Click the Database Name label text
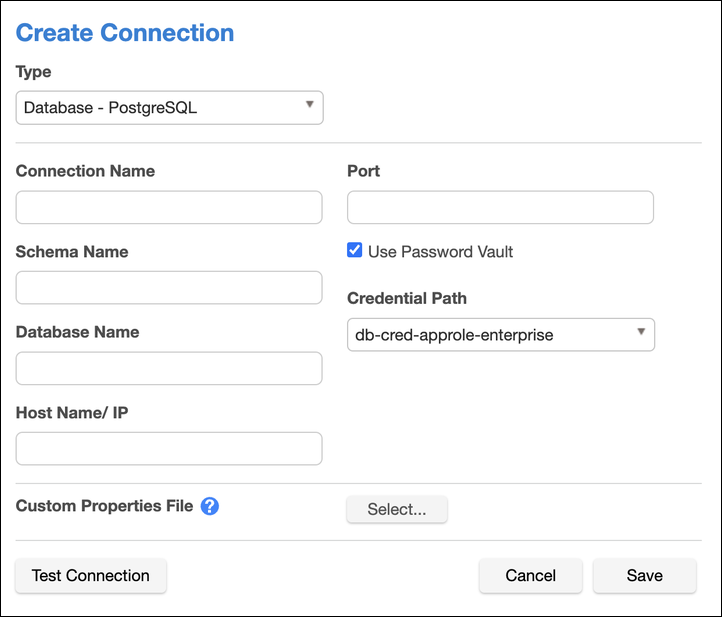Image resolution: width=722 pixels, height=617 pixels. (78, 332)
